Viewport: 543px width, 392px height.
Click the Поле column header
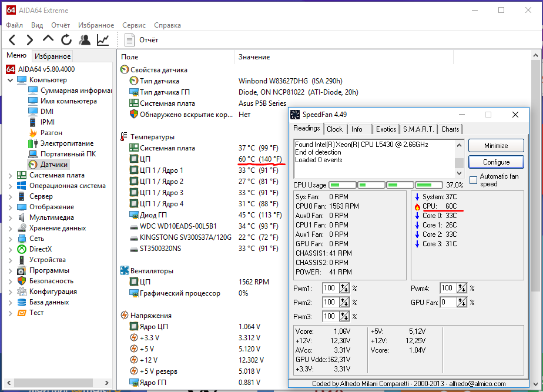click(176, 57)
